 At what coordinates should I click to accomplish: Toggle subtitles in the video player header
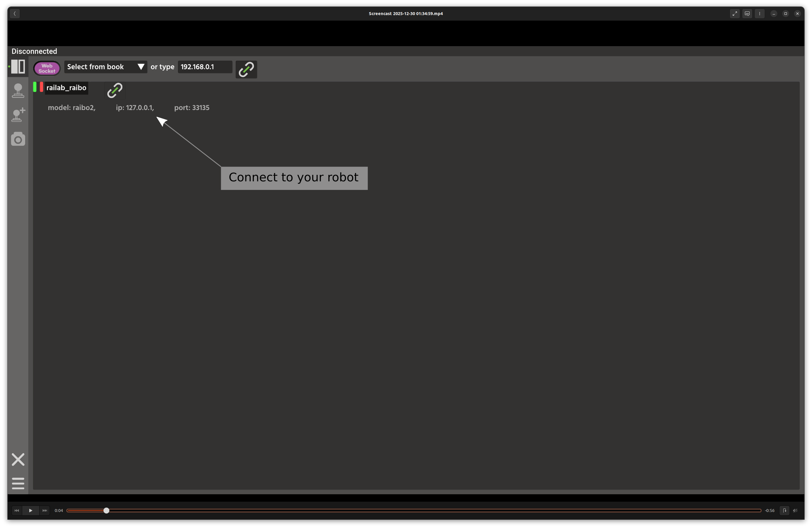coord(747,14)
